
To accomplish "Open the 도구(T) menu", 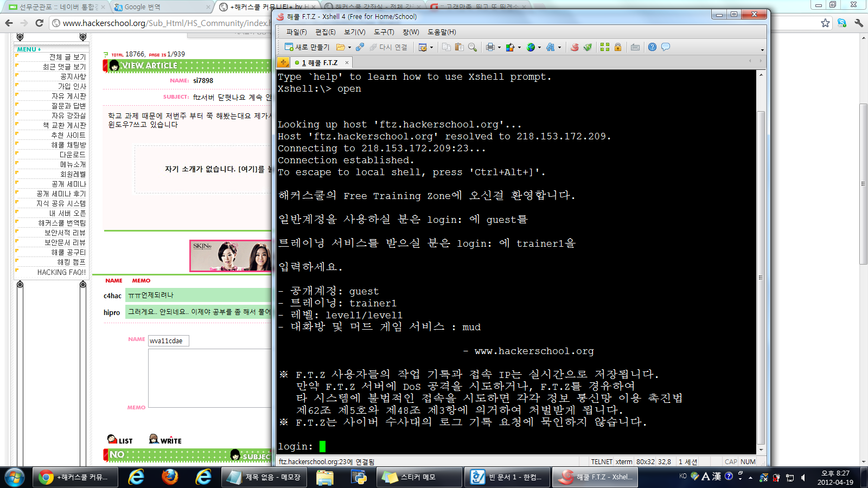I will [384, 32].
